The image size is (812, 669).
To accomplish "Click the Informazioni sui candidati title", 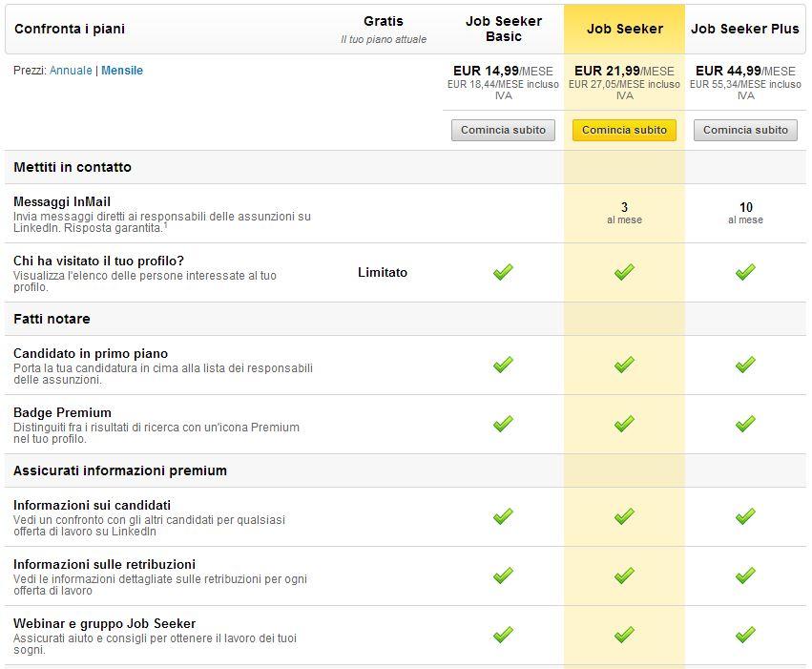I will point(93,506).
